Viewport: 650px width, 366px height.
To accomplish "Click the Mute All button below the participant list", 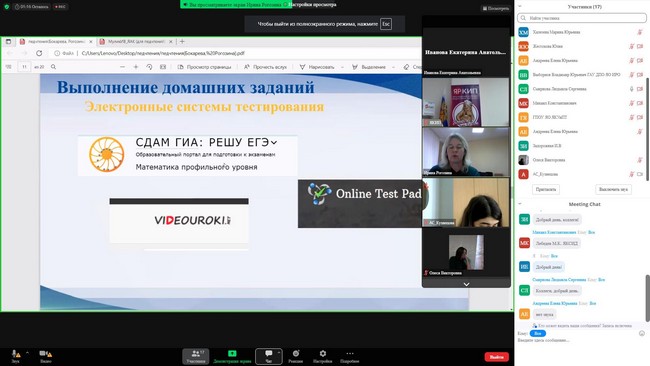I will [x=613, y=189].
